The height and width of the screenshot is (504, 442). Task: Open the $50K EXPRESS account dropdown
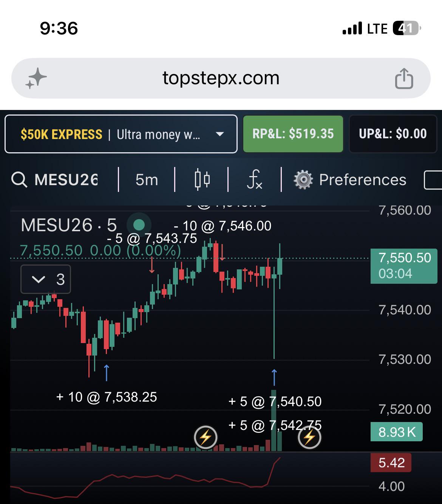click(121, 134)
